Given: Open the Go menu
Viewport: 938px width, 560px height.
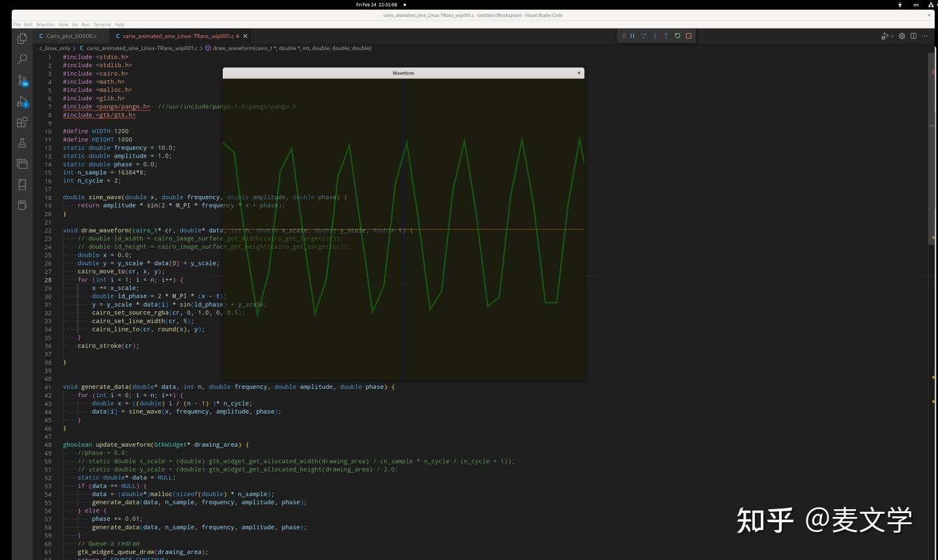Looking at the screenshot, I should [75, 25].
